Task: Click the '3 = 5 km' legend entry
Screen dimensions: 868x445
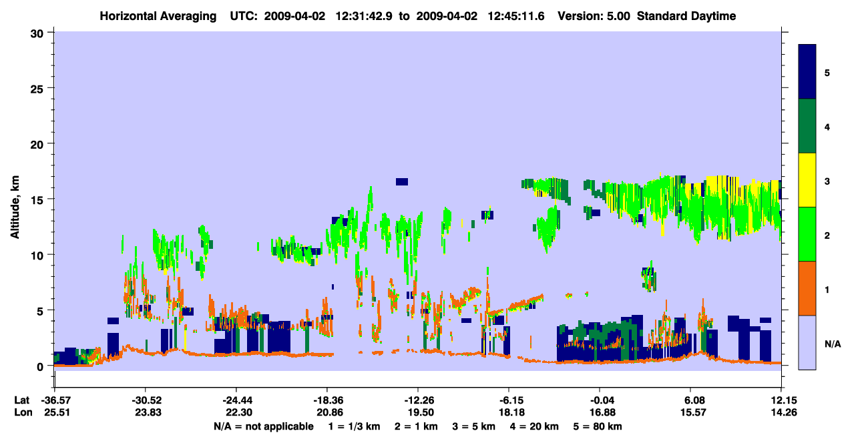Action: click(473, 426)
